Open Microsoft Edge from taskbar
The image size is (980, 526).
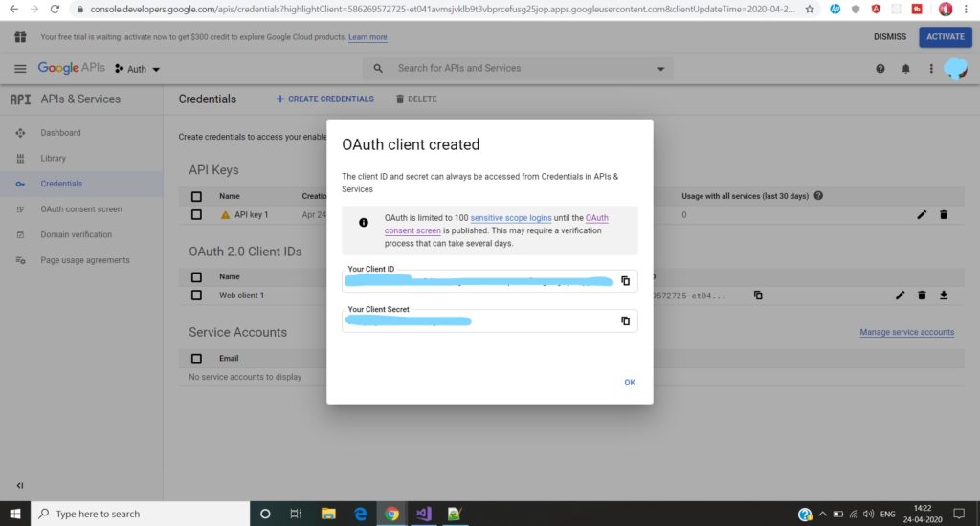360,514
